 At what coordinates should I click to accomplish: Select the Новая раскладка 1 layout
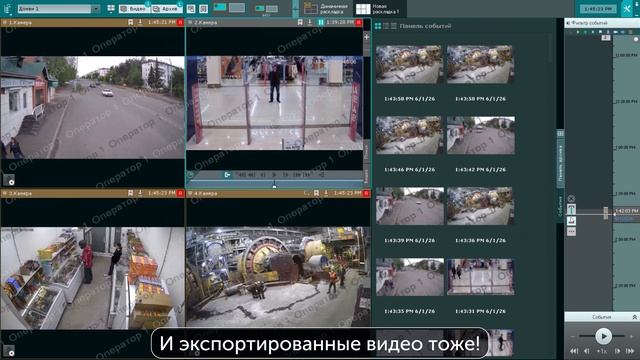pyautogui.click(x=380, y=9)
